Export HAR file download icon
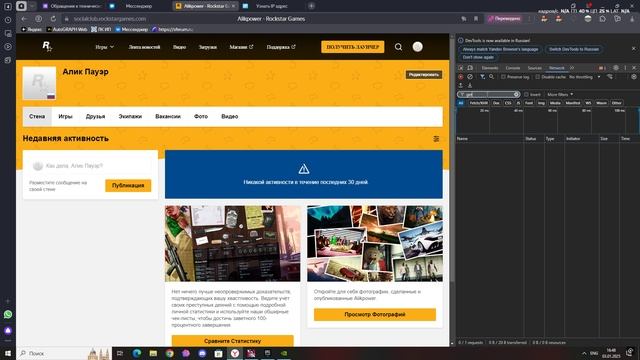 tap(470, 85)
